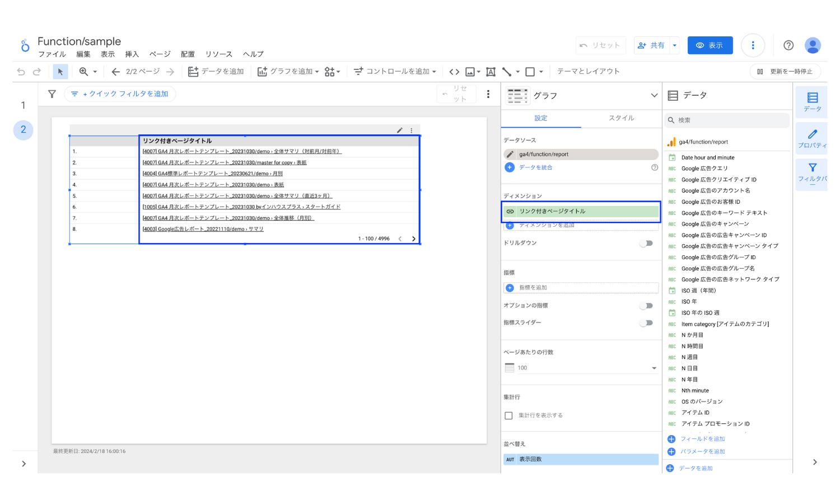
Task: Click the blue 表示 view button
Action: tap(710, 45)
